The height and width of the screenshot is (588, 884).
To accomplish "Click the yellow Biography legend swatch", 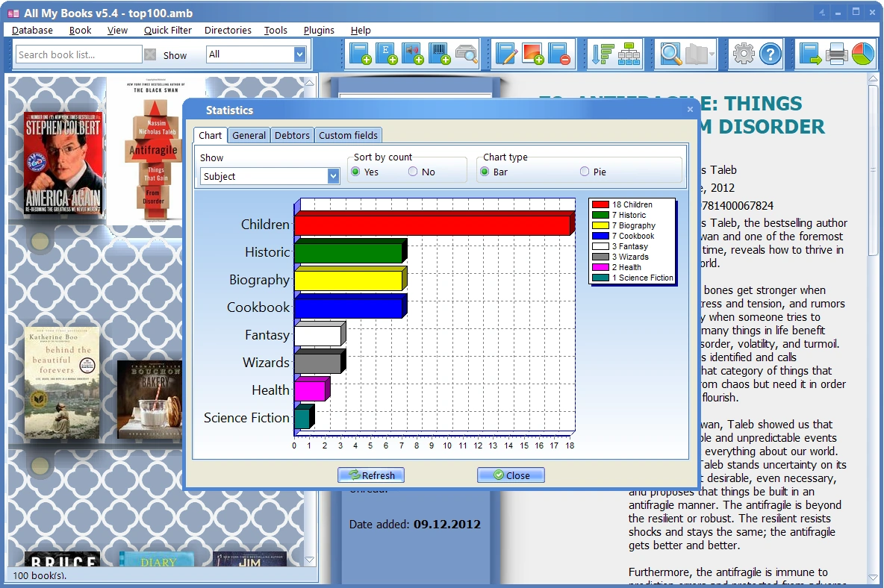I will point(600,225).
